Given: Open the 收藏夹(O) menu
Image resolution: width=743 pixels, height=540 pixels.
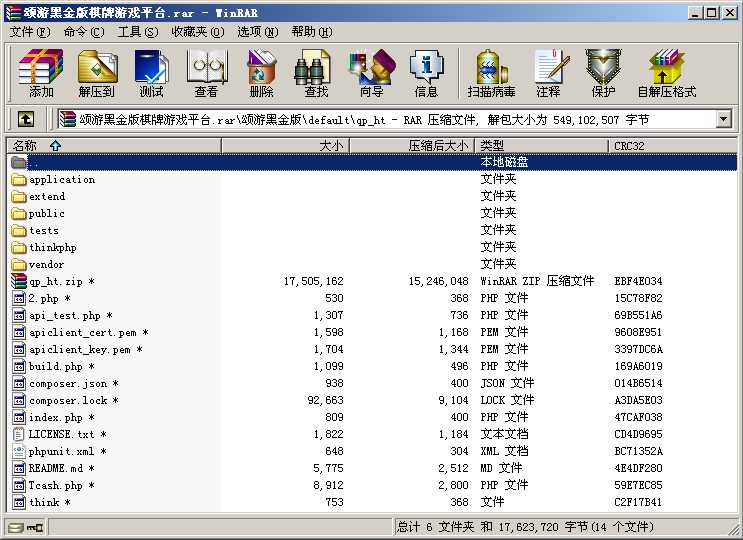Looking at the screenshot, I should coord(198,32).
